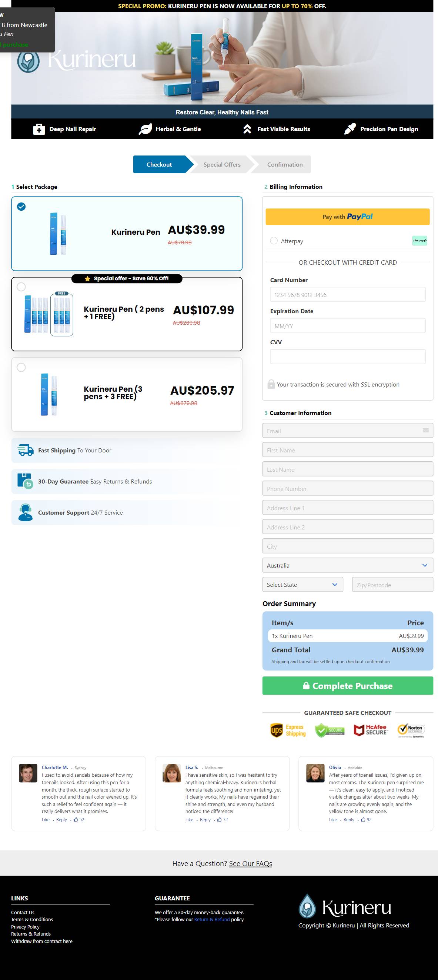Click the Norton Secured badge
438x980 pixels.
pyautogui.click(x=411, y=730)
